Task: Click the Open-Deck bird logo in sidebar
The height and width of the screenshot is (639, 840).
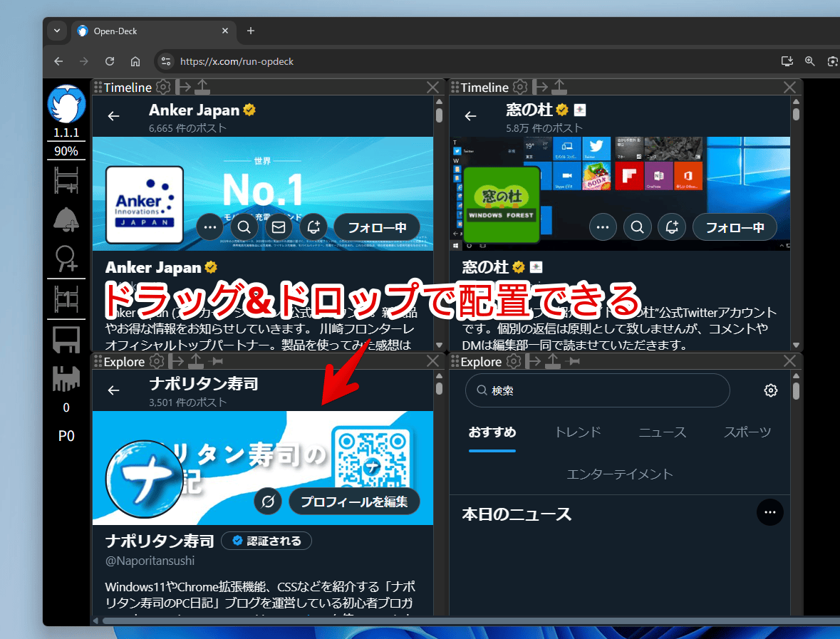Action: point(66,105)
